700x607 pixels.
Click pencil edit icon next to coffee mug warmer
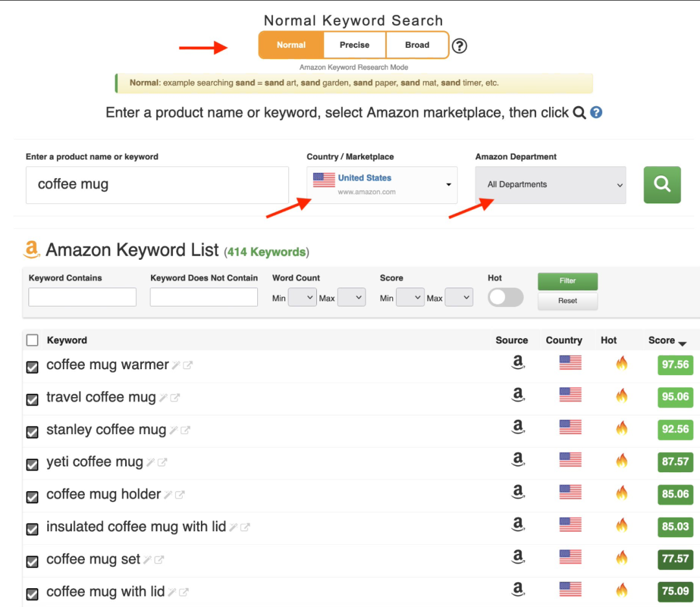[x=176, y=365]
